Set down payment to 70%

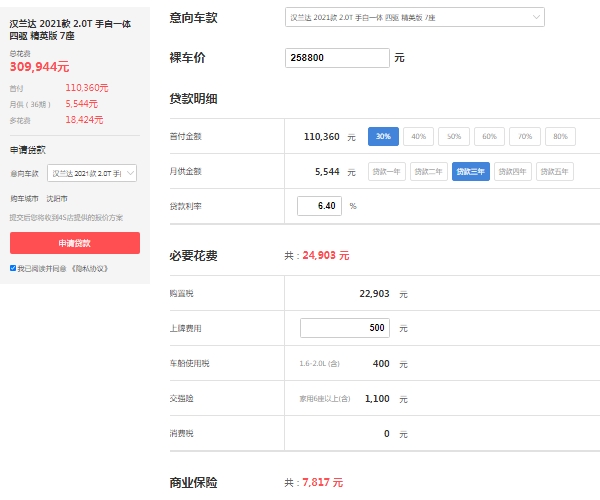click(524, 136)
